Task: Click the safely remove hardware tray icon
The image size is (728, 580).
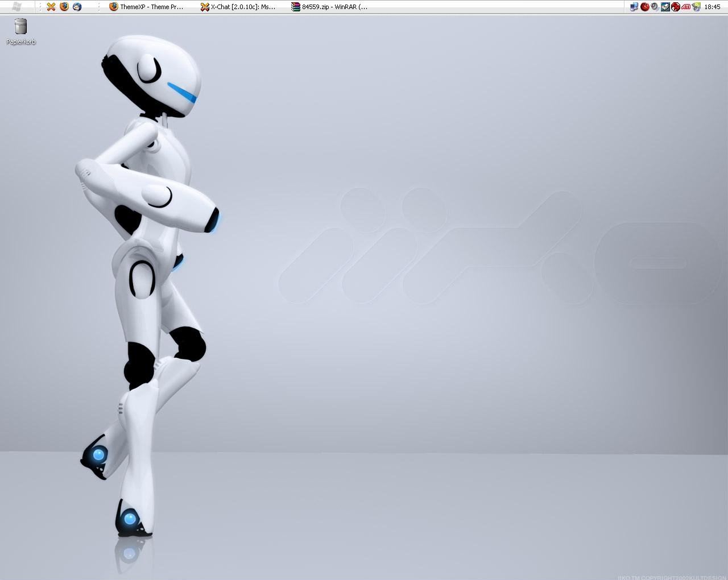Action: tap(665, 7)
